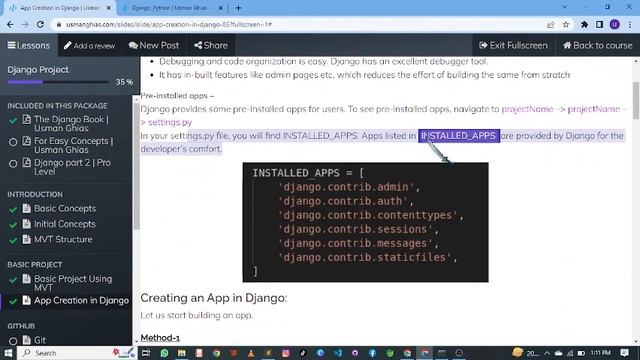Open VLC from taskbar

[251, 353]
